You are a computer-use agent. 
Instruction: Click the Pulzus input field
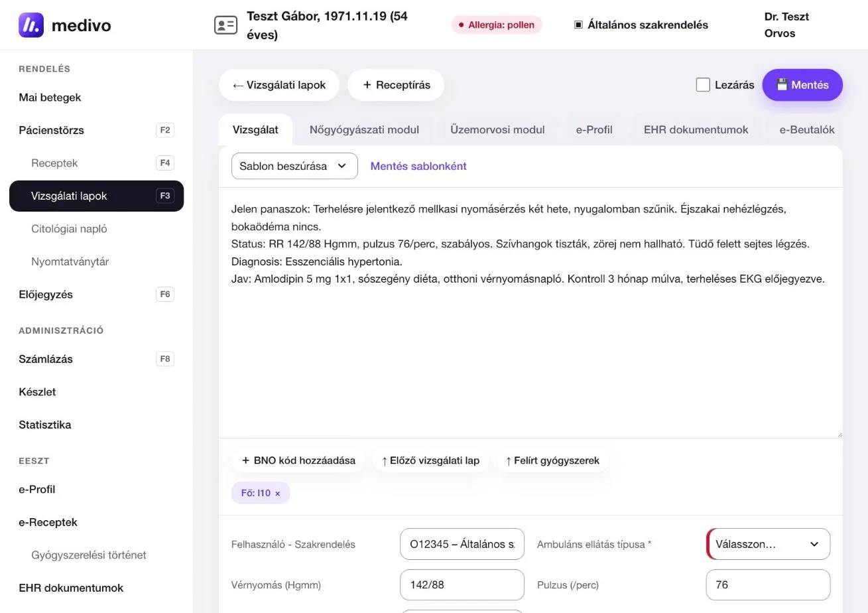click(x=768, y=584)
